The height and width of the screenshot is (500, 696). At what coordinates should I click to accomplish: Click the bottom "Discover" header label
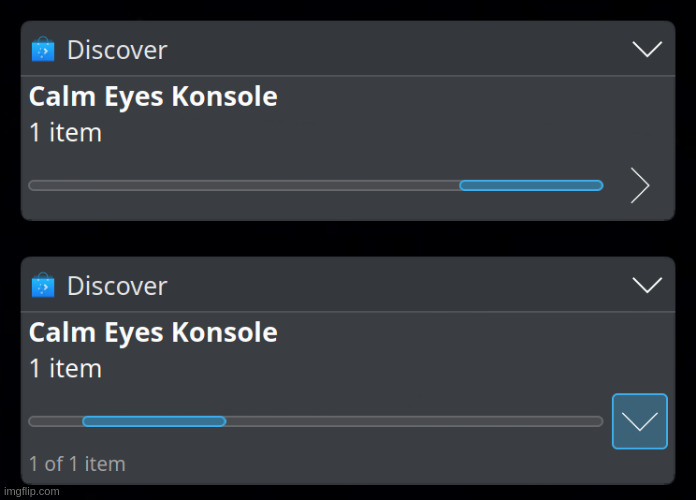(x=117, y=286)
